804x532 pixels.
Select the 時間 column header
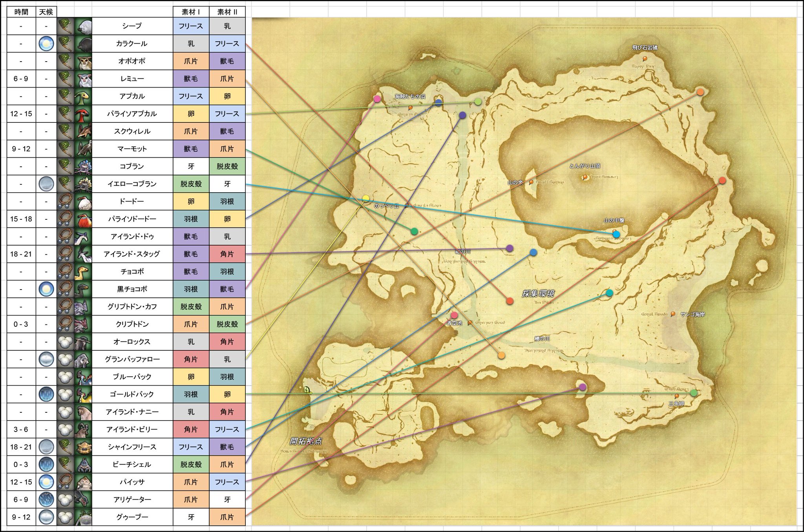[21, 12]
